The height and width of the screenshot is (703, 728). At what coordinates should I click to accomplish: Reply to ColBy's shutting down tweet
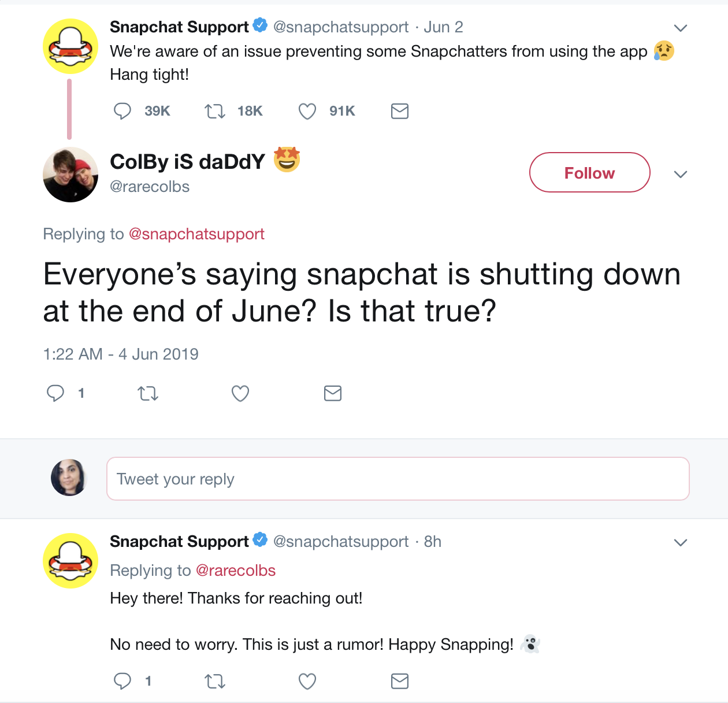pyautogui.click(x=55, y=394)
